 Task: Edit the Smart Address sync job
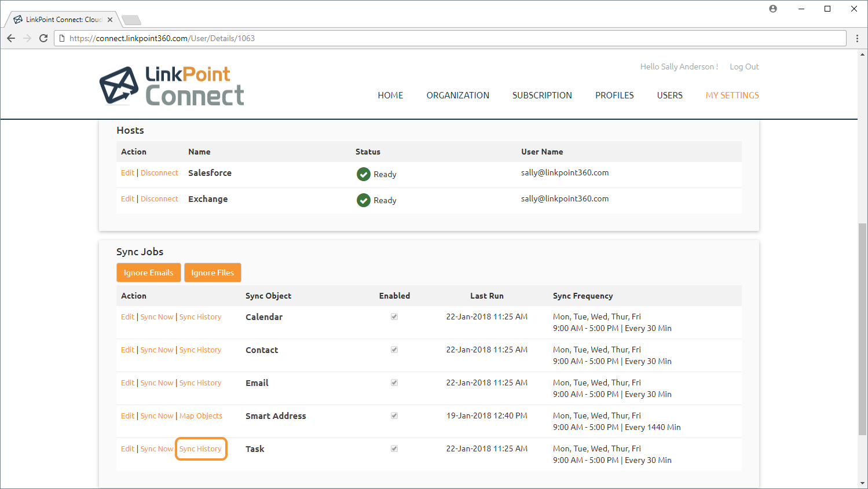point(127,416)
